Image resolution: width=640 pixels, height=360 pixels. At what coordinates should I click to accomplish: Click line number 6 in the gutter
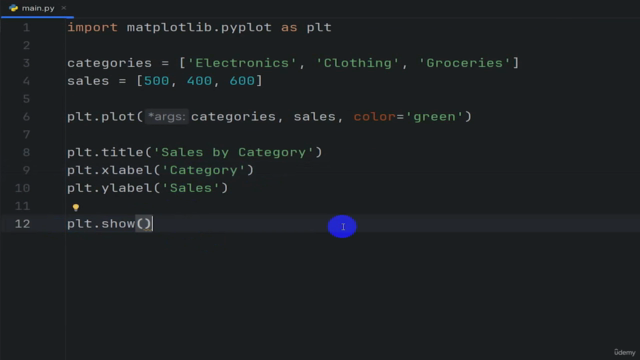[26, 117]
